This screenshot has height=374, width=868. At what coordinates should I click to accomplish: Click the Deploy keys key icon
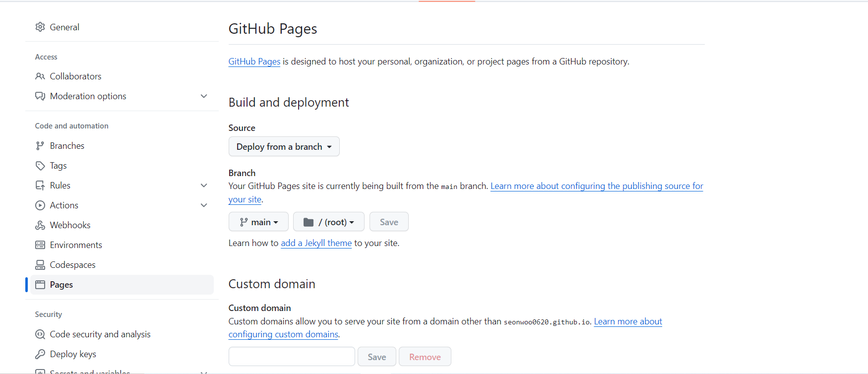[x=40, y=354]
